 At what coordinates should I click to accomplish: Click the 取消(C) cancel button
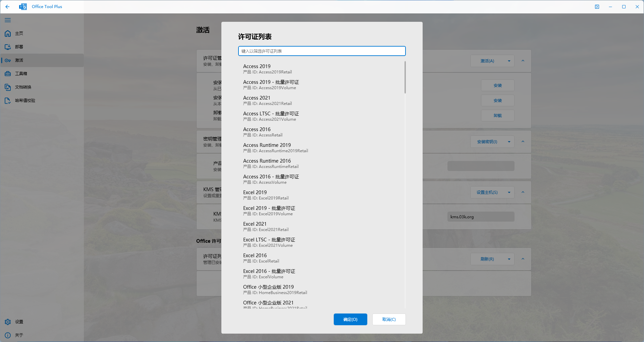389,320
